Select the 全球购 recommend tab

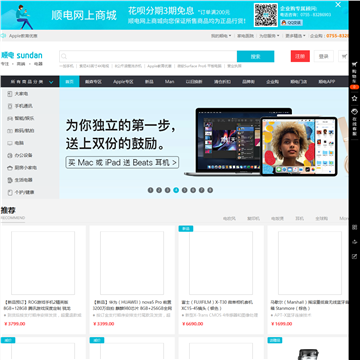tap(322, 219)
